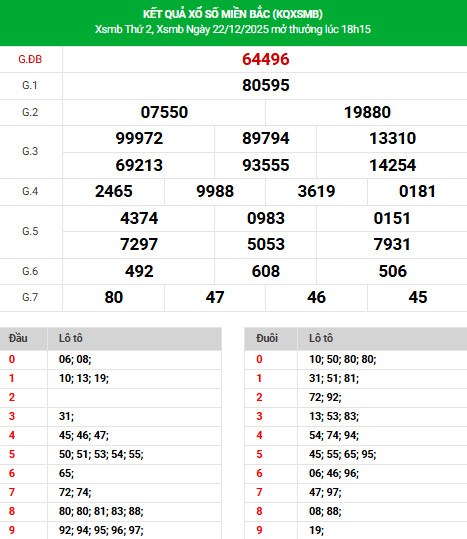This screenshot has width=467, height=539.
Task: Select fourth prize number 9988
Action: [215, 191]
